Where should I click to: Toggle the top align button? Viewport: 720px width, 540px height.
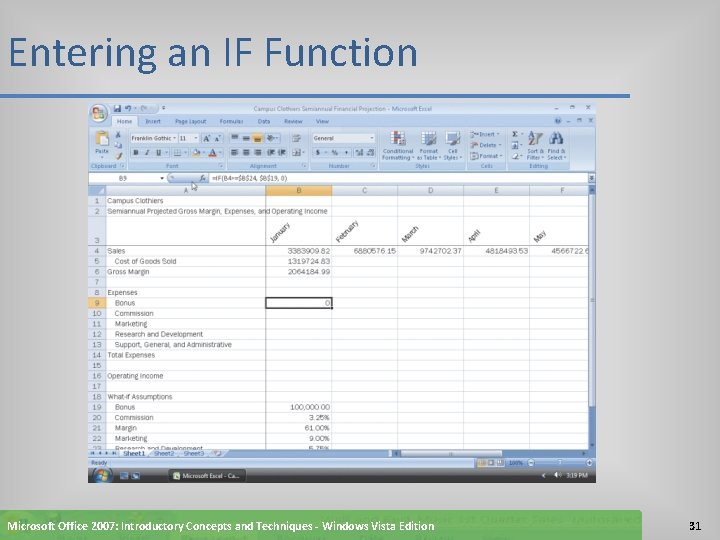(x=234, y=138)
